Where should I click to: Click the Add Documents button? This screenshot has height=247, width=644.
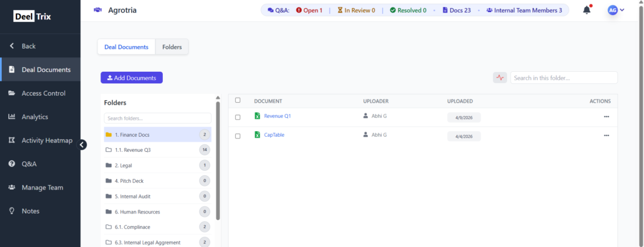(131, 78)
